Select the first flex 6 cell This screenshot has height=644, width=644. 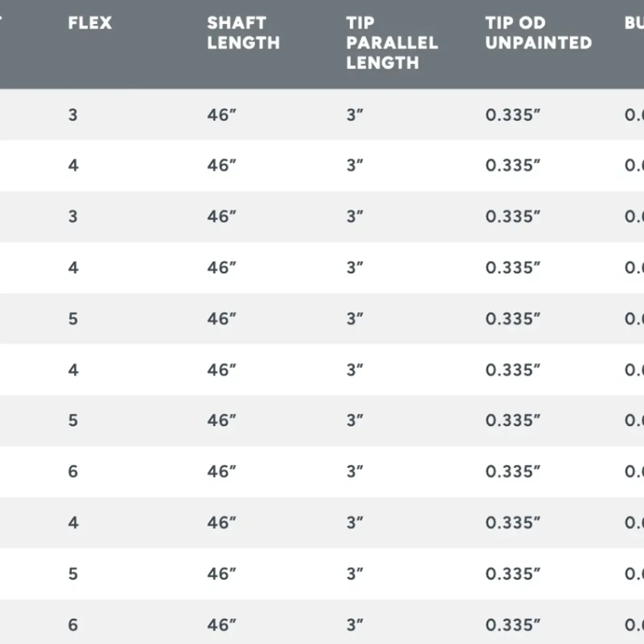[73, 471]
